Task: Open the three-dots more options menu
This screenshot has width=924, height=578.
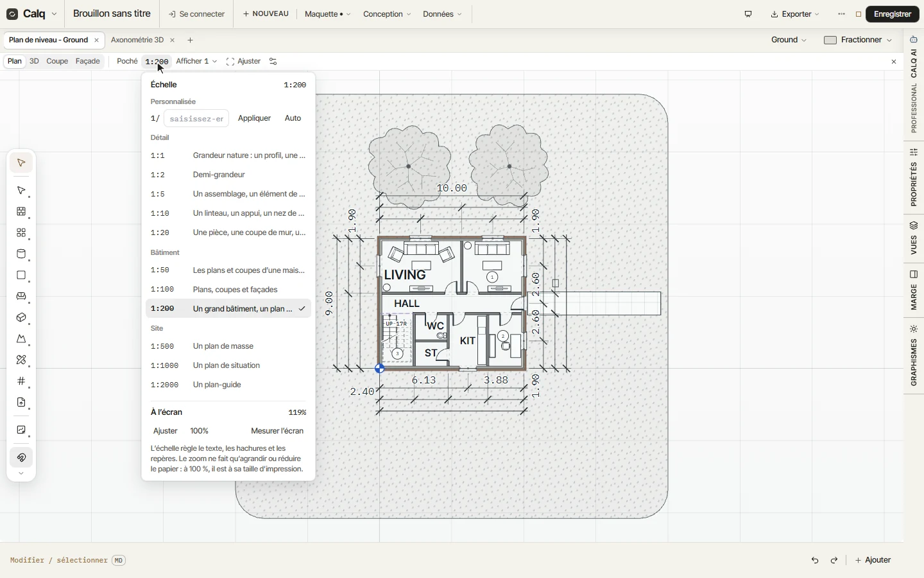Action: pos(842,14)
